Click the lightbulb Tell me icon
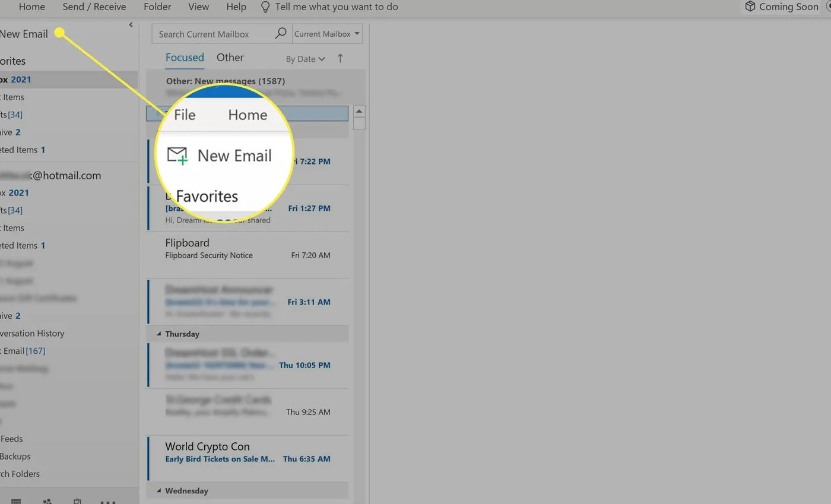The width and height of the screenshot is (831, 504). click(265, 7)
